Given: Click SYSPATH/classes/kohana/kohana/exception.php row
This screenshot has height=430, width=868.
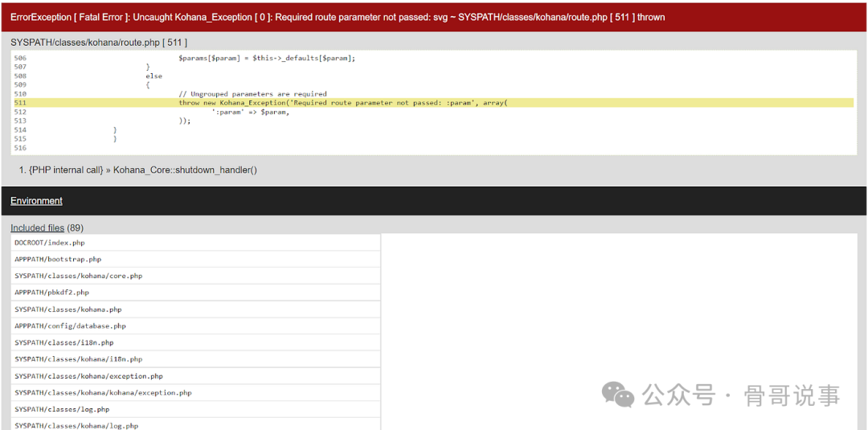Looking at the screenshot, I should [x=195, y=392].
